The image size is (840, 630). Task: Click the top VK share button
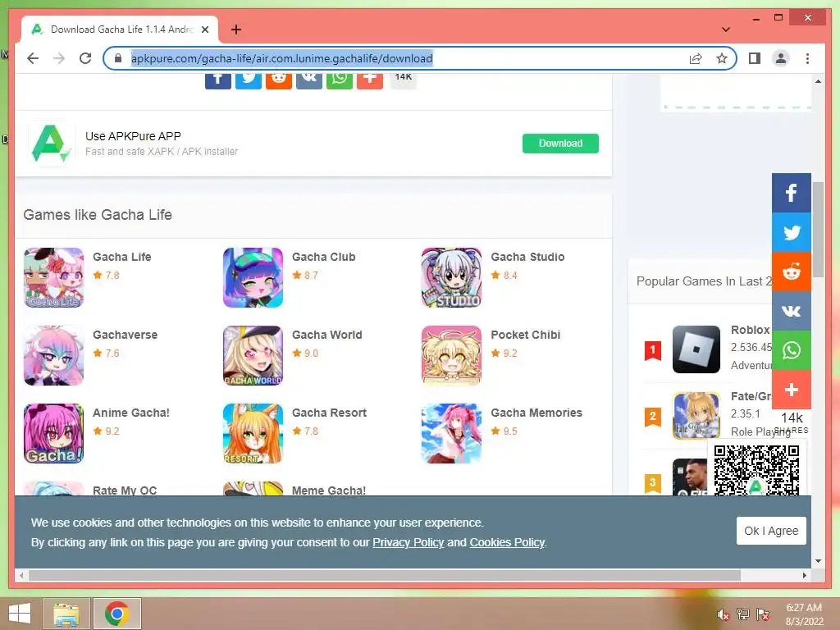coord(309,81)
